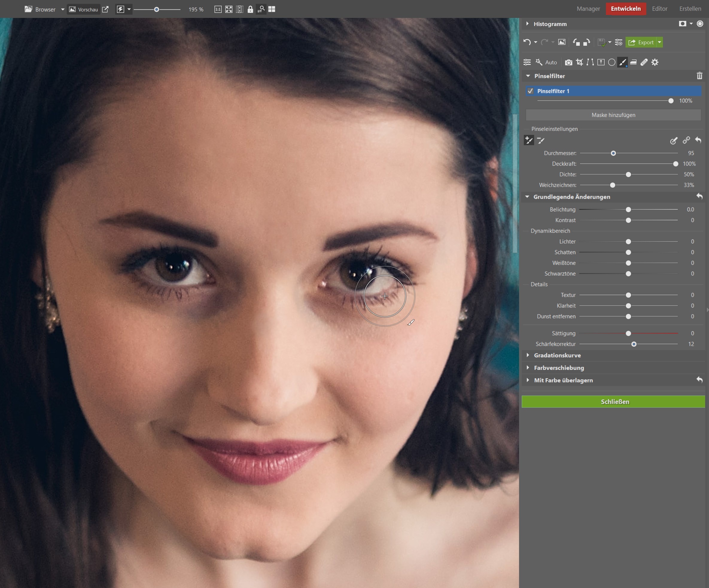This screenshot has width=709, height=588.
Task: Select the gradient filter iron icon
Action: [x=633, y=62]
